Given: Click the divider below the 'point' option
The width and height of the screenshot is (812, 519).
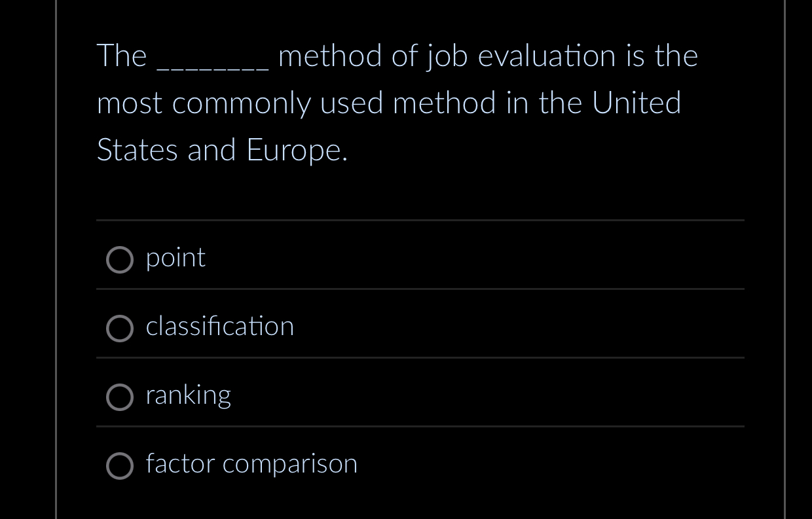Looking at the screenshot, I should (x=419, y=289).
